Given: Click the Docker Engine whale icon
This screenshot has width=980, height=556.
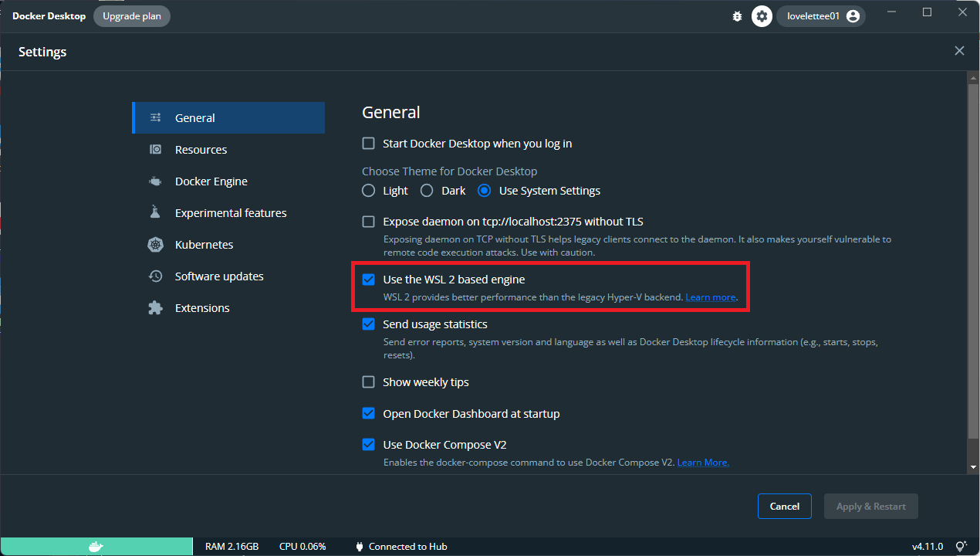Looking at the screenshot, I should pos(155,181).
